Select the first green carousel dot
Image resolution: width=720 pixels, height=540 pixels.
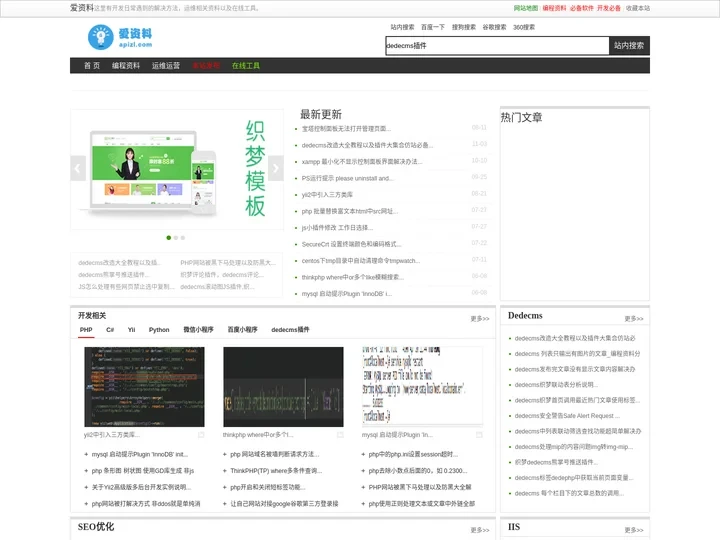(x=169, y=238)
